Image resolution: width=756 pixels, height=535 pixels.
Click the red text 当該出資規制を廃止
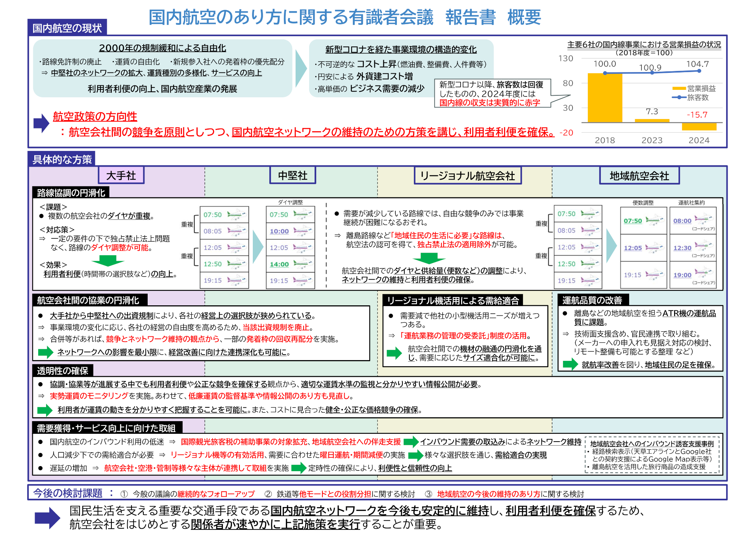pos(276,327)
